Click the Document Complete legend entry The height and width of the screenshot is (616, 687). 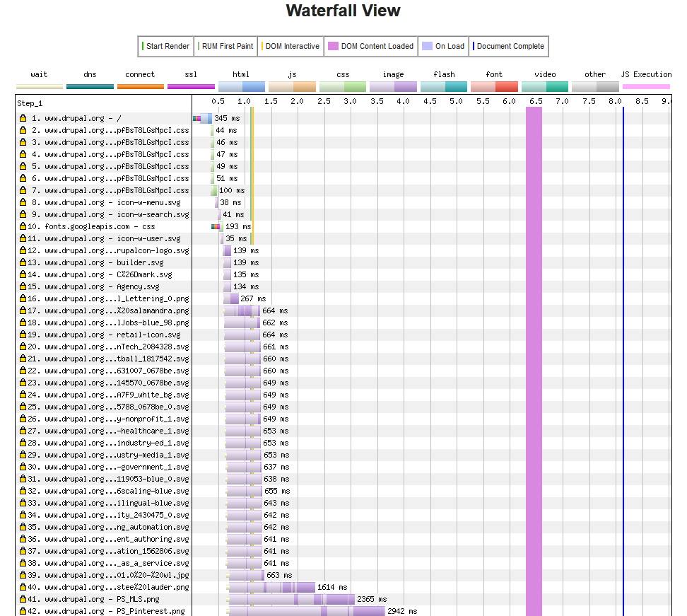(x=509, y=47)
